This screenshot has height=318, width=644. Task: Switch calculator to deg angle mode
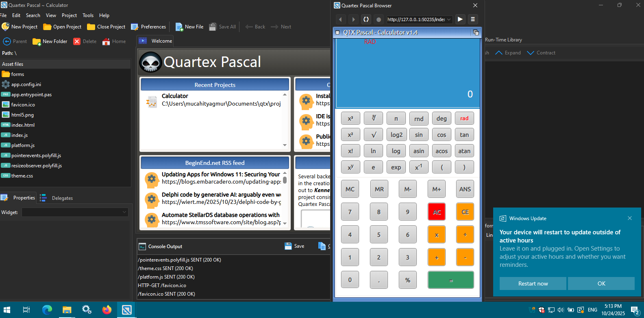[442, 119]
